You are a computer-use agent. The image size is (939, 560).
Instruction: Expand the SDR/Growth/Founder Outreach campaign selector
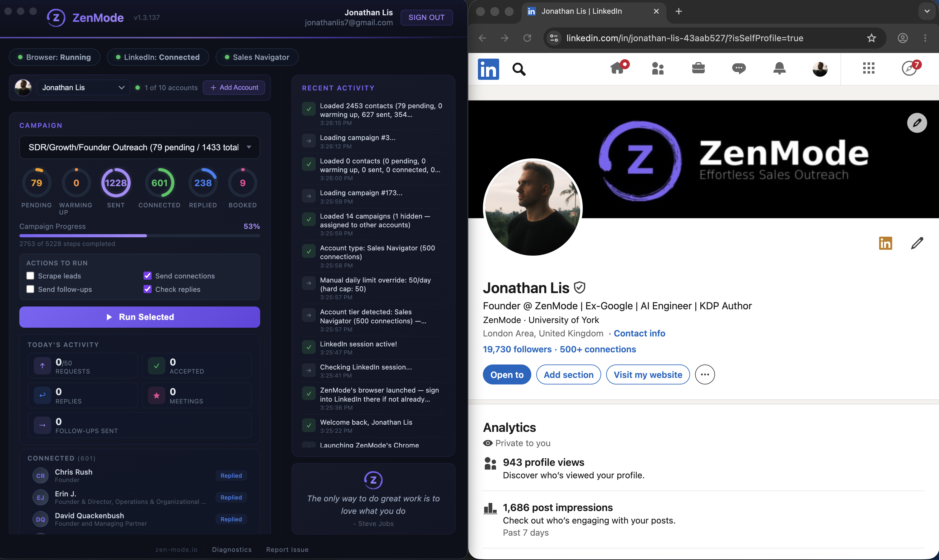click(x=140, y=147)
